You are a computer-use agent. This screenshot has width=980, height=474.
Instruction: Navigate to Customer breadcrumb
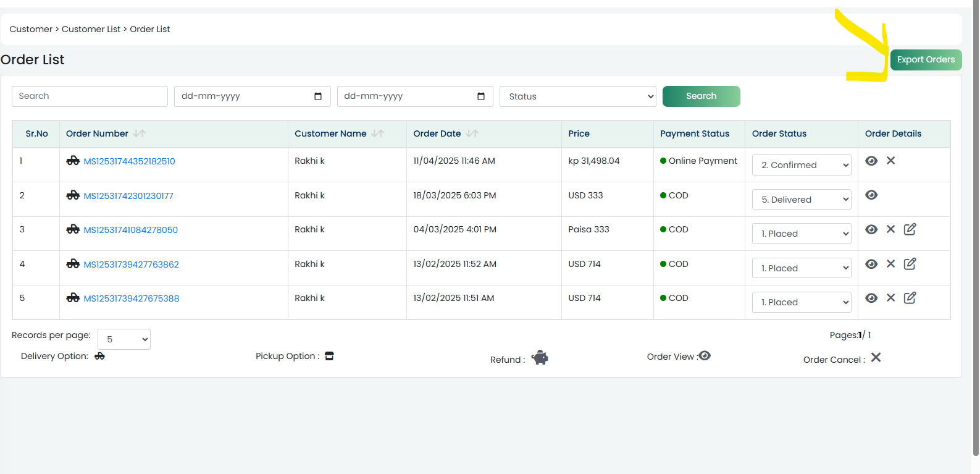click(31, 29)
